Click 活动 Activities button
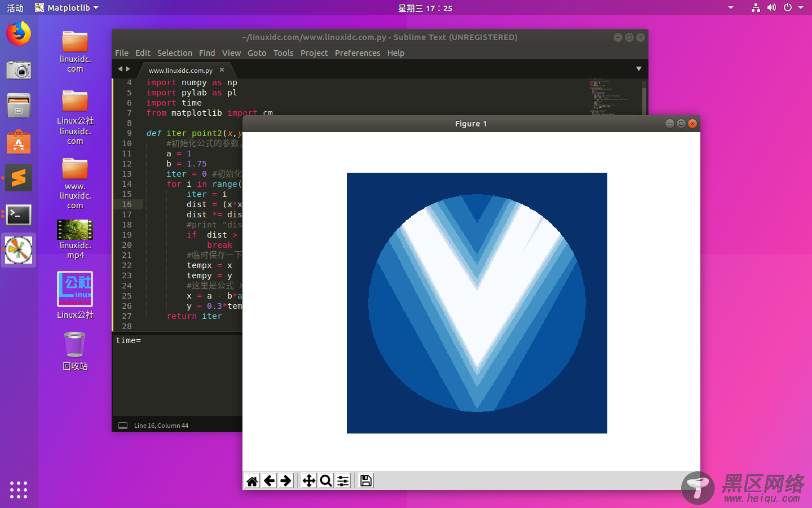The image size is (812, 508). (x=15, y=8)
